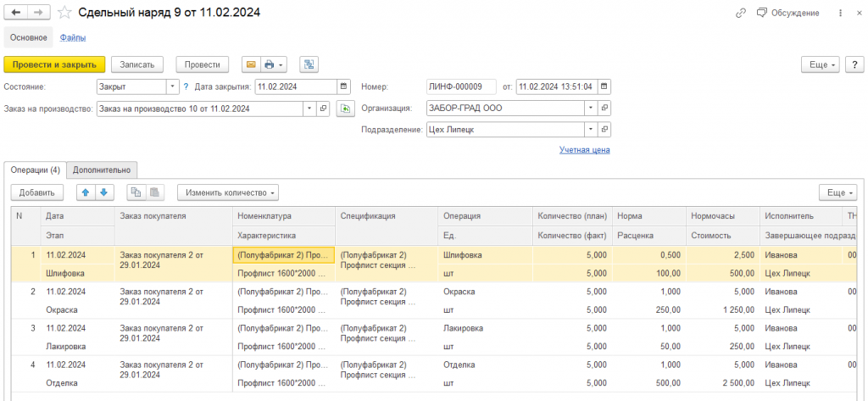Viewport: 868px width, 401px height.
Task: Click the Исполнитель column header
Action: (799, 216)
